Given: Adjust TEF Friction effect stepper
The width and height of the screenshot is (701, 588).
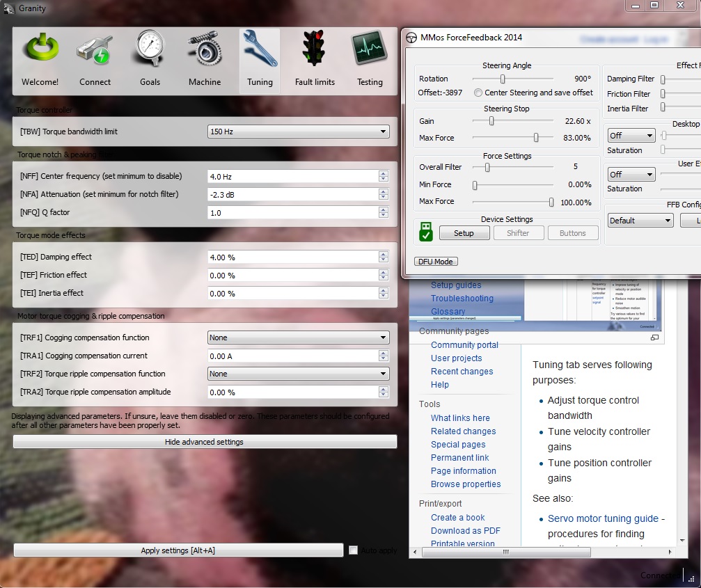Looking at the screenshot, I should click(383, 275).
